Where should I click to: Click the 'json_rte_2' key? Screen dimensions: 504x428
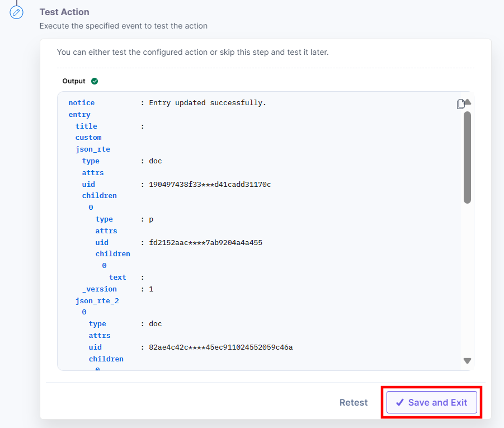(97, 301)
